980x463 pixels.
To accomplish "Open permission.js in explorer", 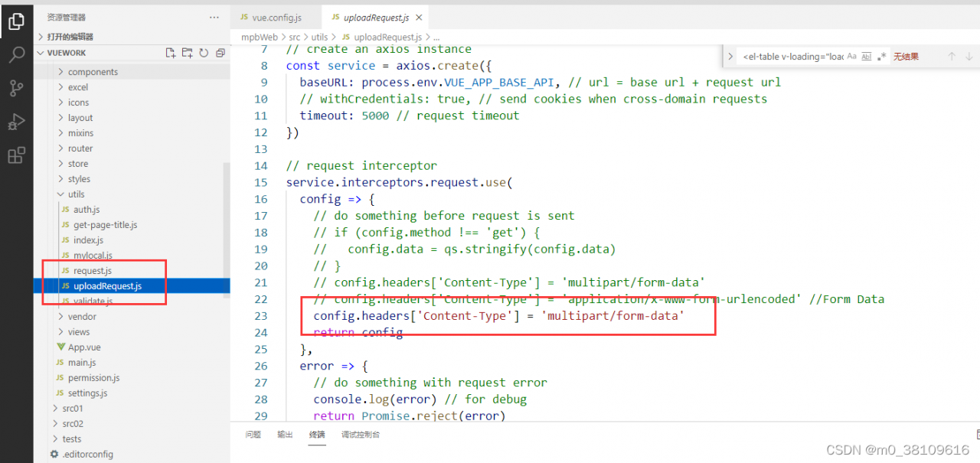I will (94, 378).
